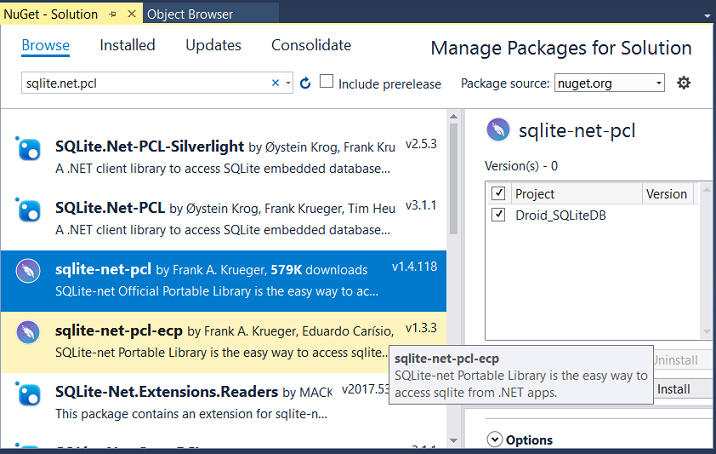Click the Uninstall button
This screenshot has width=716, height=454.
683,360
